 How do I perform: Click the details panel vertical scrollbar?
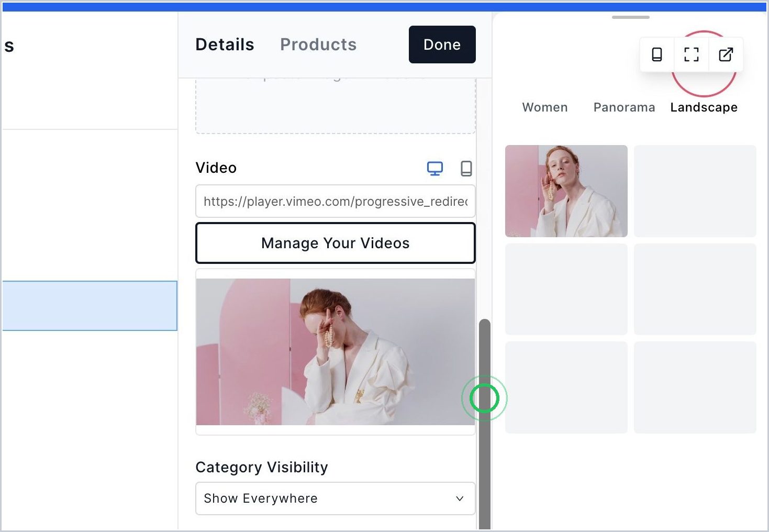click(x=485, y=424)
